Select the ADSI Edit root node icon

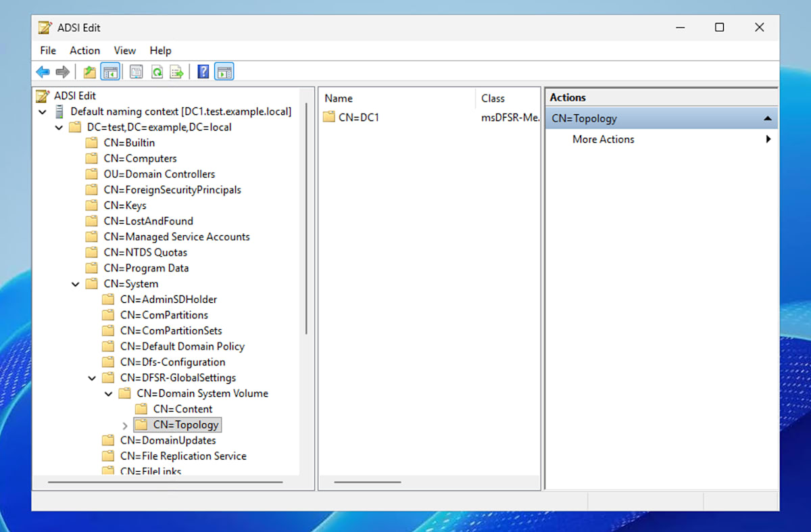click(x=43, y=96)
